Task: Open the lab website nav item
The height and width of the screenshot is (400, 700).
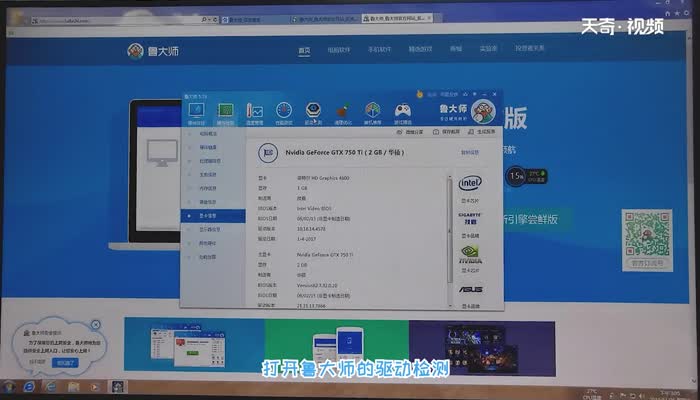Action: 488,49
